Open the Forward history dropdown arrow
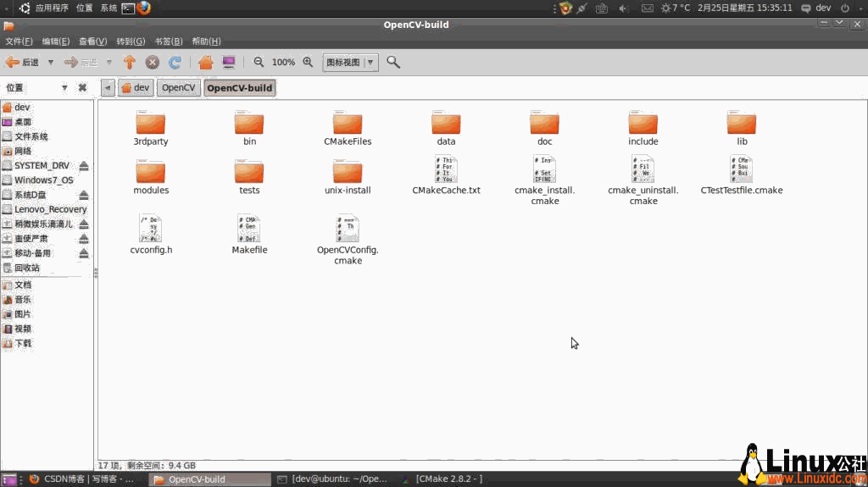This screenshot has height=487, width=868. pyautogui.click(x=109, y=62)
